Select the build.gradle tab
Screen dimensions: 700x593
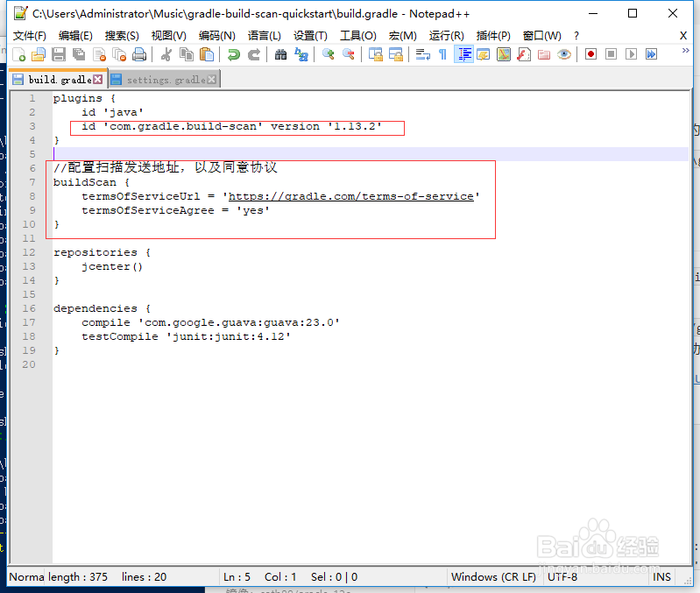60,80
